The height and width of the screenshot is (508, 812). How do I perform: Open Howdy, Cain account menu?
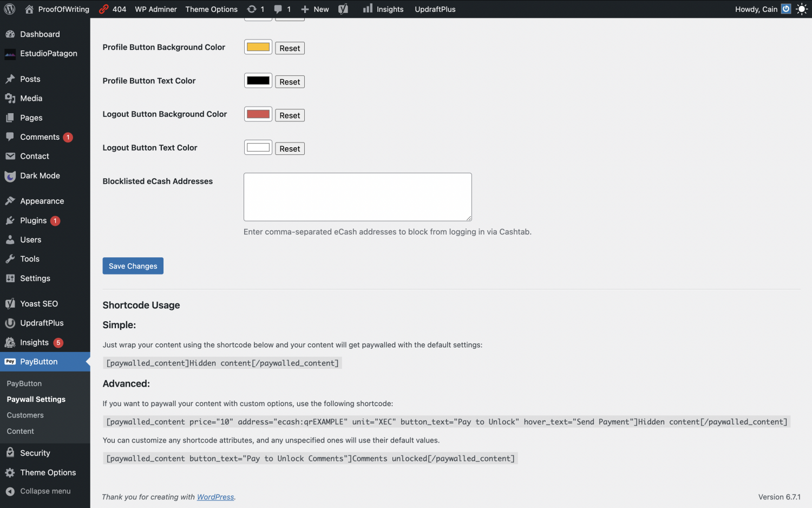coord(756,9)
